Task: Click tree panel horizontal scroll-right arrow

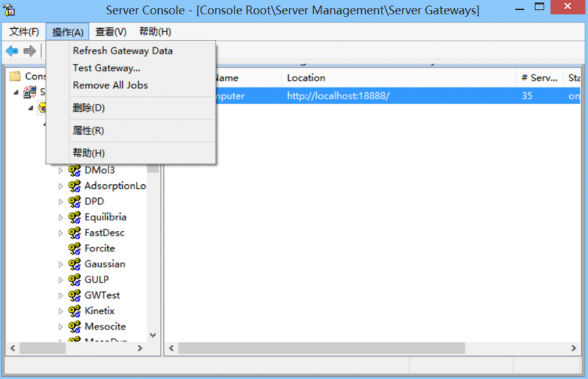Action: [x=140, y=348]
